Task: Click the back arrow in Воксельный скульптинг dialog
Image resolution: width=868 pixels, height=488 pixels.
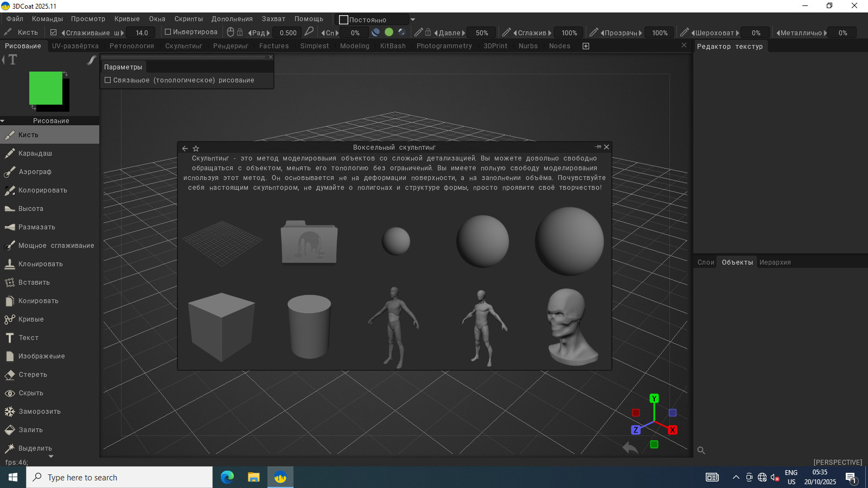Action: click(185, 148)
